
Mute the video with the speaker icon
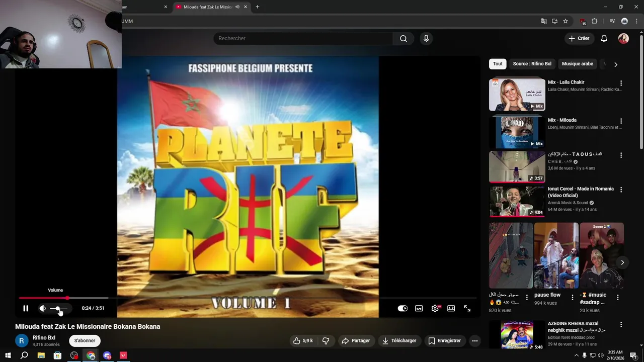click(x=43, y=308)
